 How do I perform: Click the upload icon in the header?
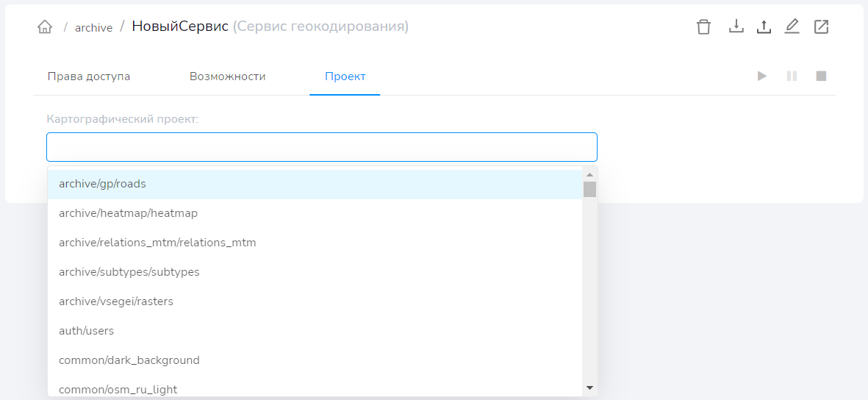(x=764, y=26)
